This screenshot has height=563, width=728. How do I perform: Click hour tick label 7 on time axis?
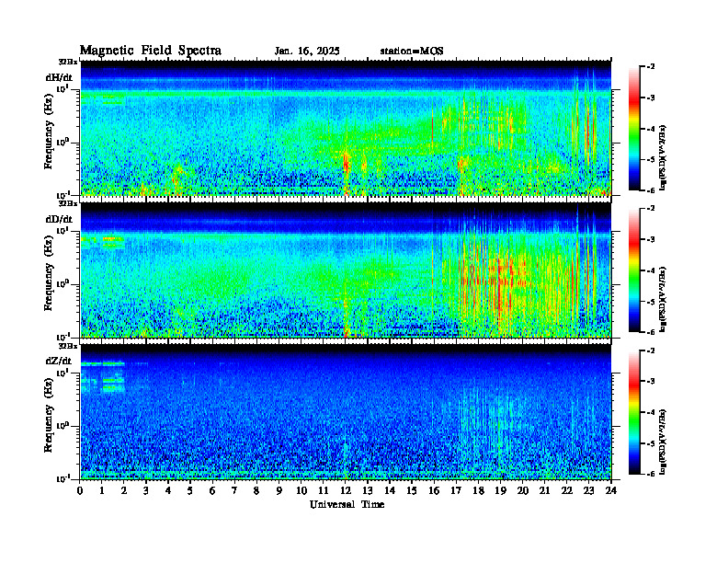point(235,491)
